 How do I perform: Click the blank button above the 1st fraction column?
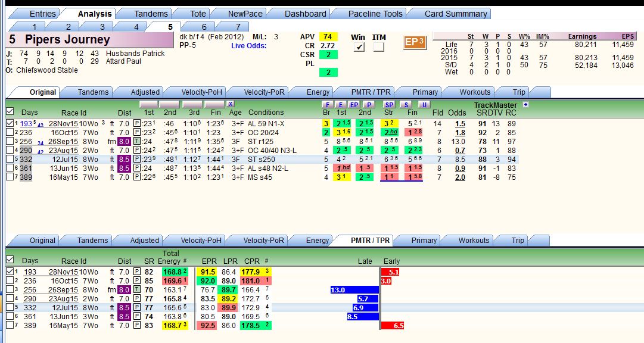pos(148,104)
